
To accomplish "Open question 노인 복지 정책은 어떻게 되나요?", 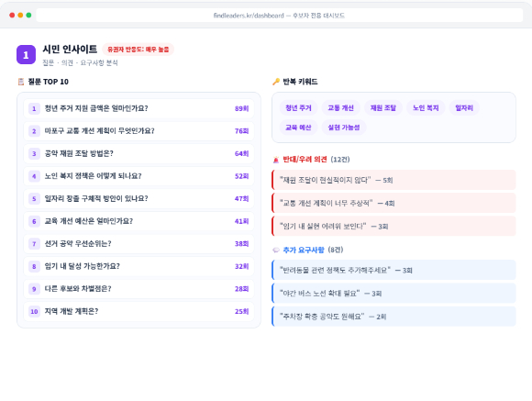I will 139,176.
